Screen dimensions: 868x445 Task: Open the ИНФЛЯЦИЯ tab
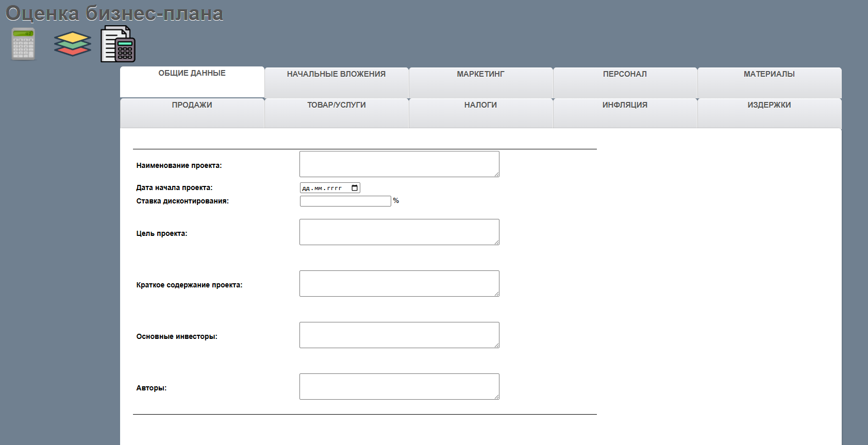click(625, 113)
